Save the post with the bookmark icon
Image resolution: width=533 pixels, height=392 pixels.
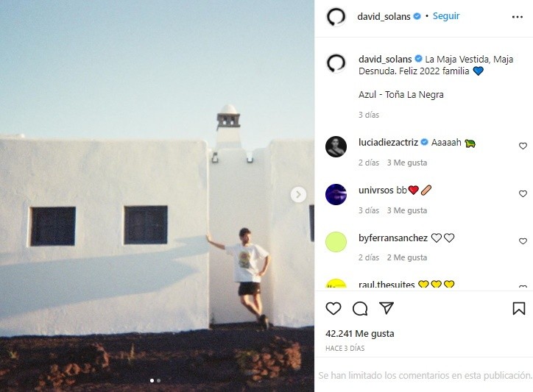tap(519, 308)
